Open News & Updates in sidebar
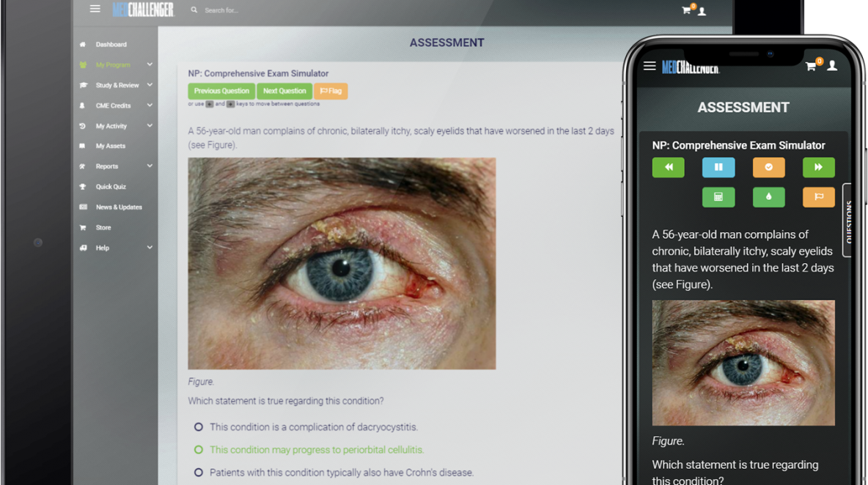This screenshot has width=868, height=485. pos(119,207)
